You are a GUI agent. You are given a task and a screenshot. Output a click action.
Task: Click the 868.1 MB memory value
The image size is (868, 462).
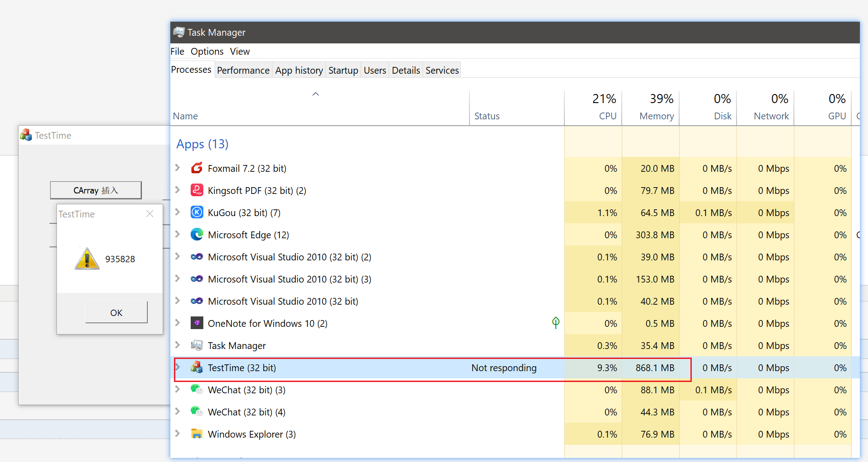pos(655,368)
